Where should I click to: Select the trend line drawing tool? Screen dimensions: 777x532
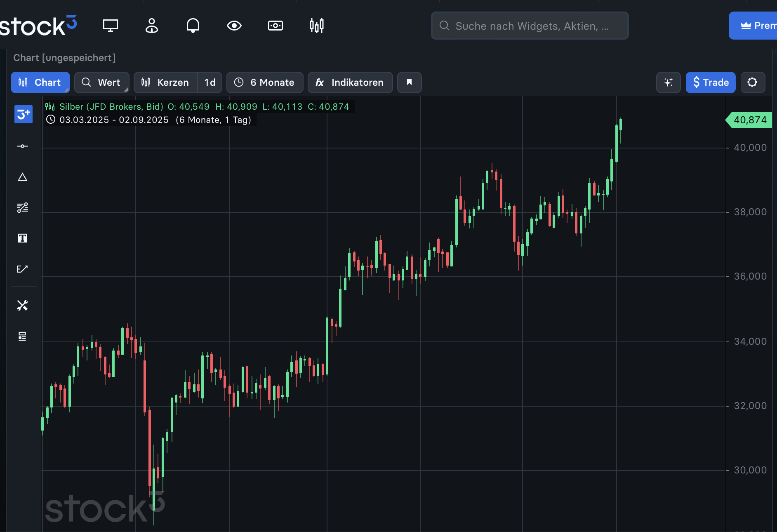coord(23,146)
